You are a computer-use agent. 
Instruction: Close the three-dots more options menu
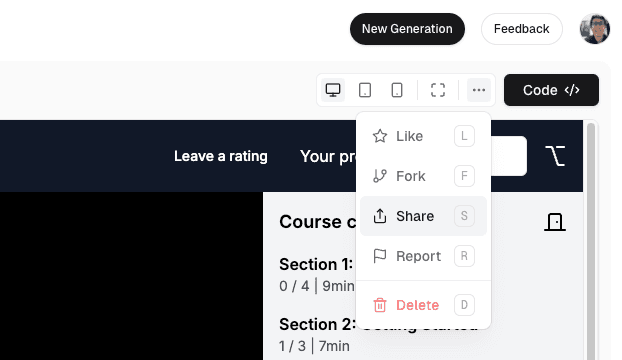click(479, 90)
